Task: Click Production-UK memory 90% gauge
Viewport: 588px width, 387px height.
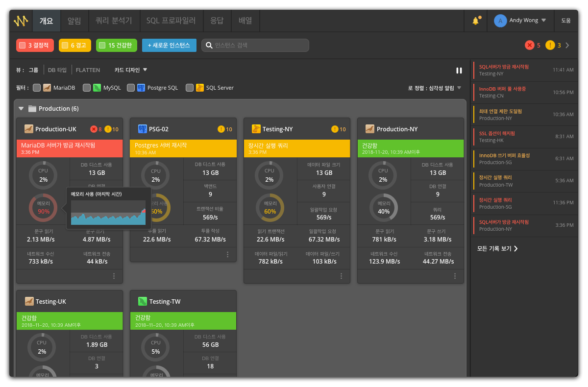Action: (x=44, y=207)
